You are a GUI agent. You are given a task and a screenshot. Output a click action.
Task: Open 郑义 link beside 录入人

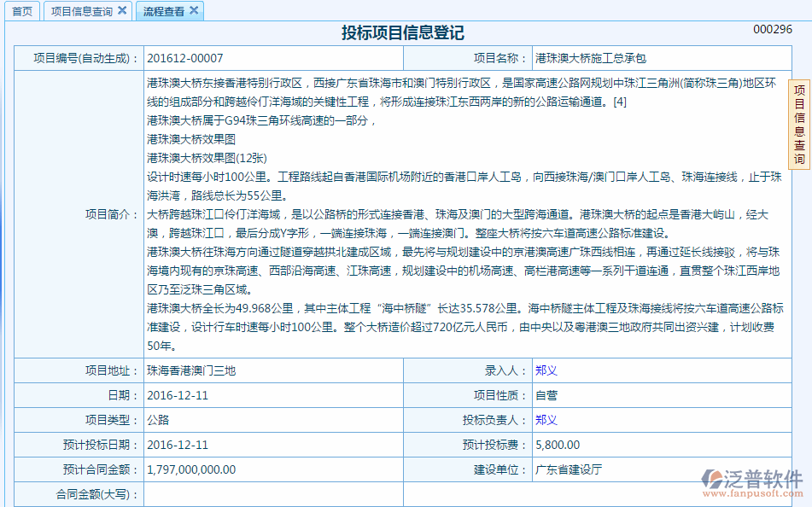(546, 371)
